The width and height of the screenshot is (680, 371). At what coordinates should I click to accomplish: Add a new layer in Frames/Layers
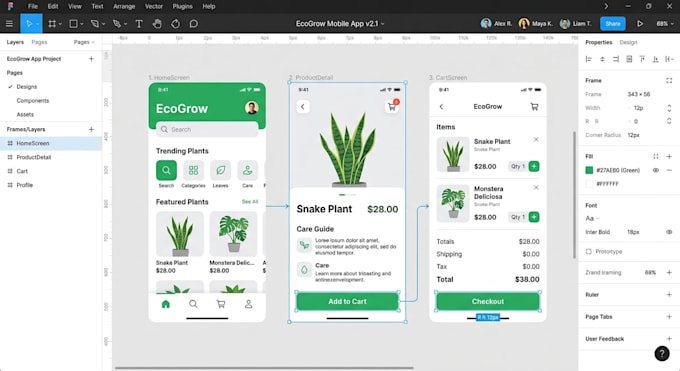pos(91,129)
